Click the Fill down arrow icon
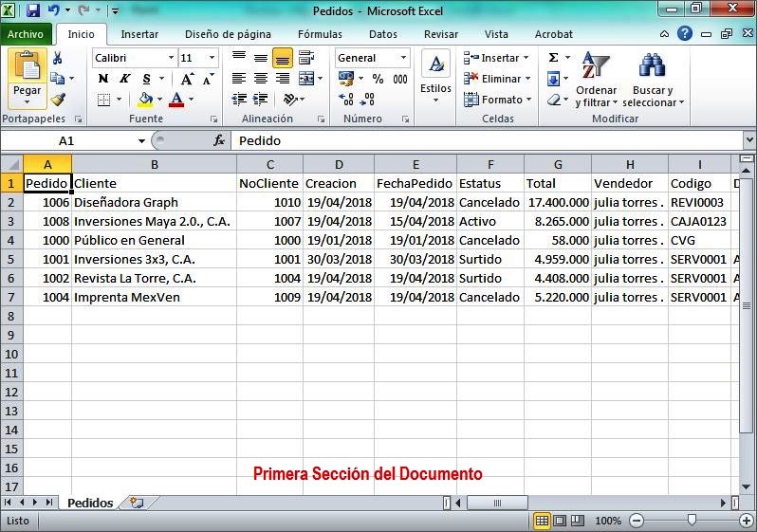 (x=553, y=78)
